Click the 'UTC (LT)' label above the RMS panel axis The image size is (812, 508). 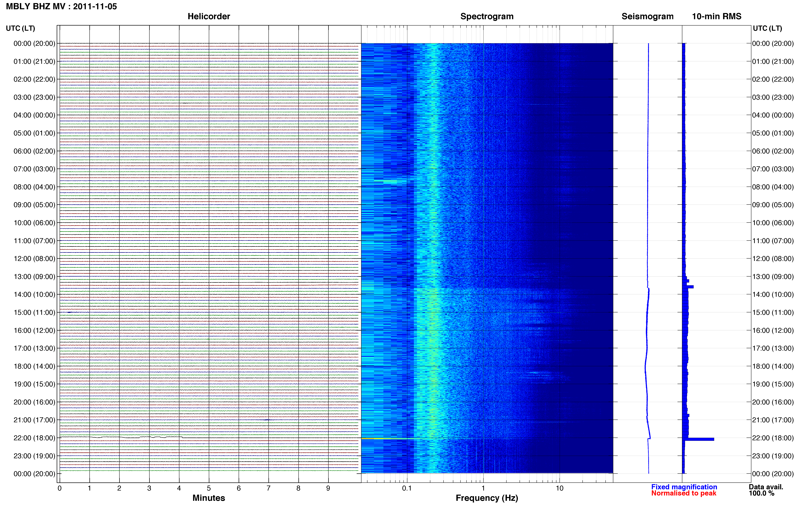click(767, 28)
